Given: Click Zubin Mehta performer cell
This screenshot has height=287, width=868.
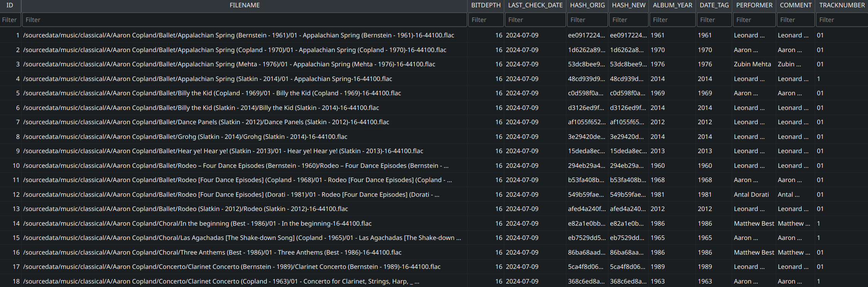Looking at the screenshot, I should (752, 64).
